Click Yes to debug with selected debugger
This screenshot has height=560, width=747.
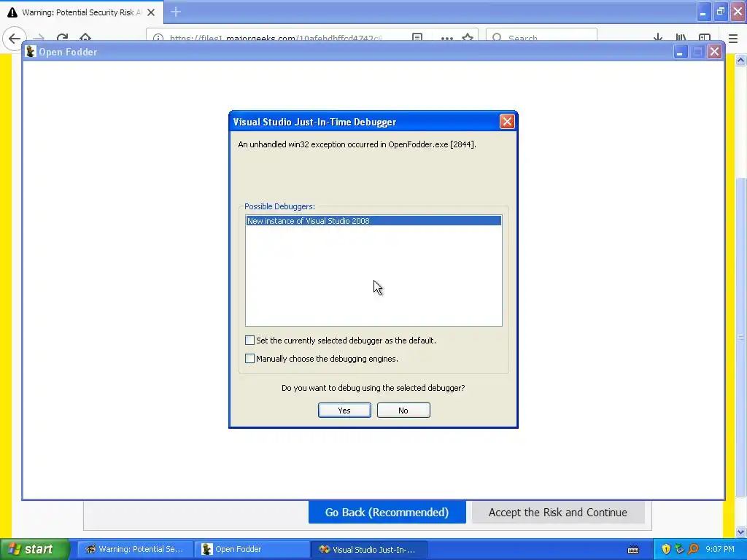point(344,410)
